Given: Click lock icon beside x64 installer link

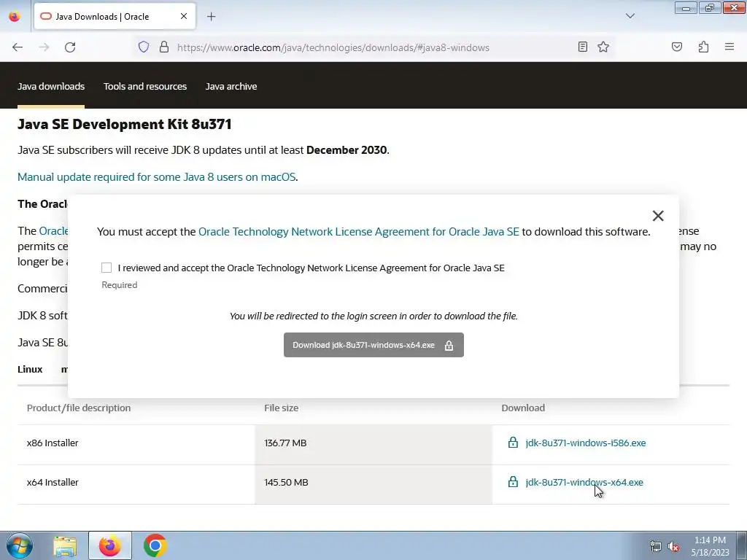Looking at the screenshot, I should 513,481.
